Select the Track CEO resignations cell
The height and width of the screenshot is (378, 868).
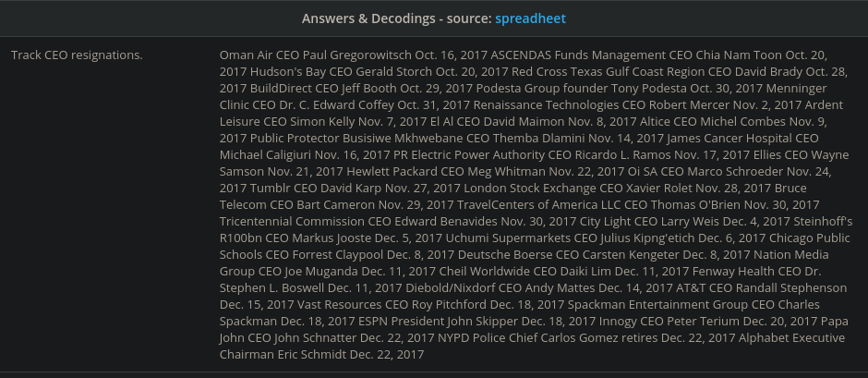click(x=77, y=55)
